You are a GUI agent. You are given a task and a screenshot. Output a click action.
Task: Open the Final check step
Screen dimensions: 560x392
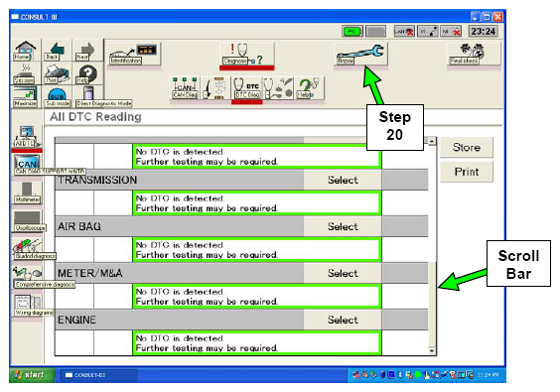click(x=475, y=54)
